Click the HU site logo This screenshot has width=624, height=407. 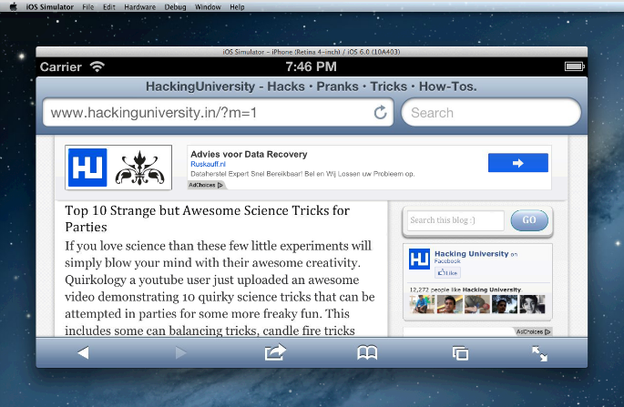88,167
